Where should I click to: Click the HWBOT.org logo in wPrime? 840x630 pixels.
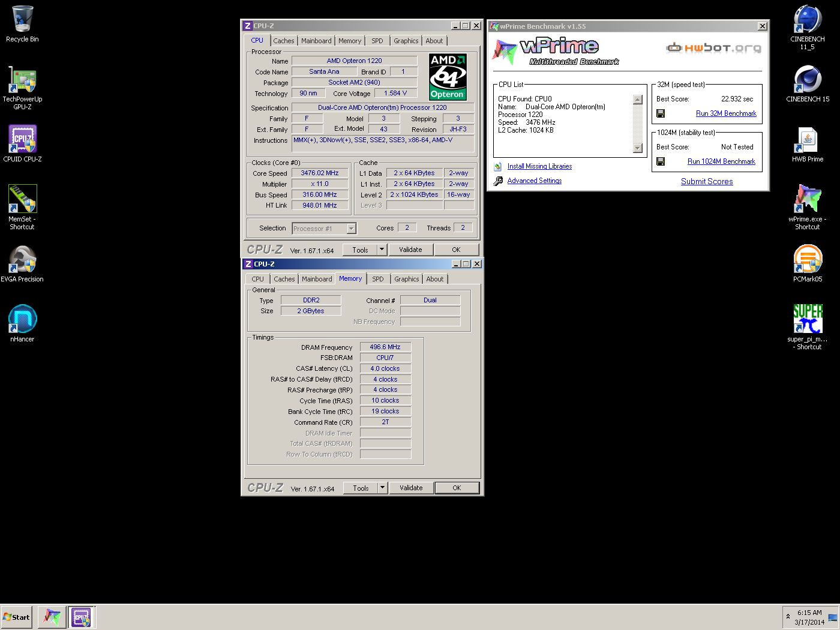point(713,48)
